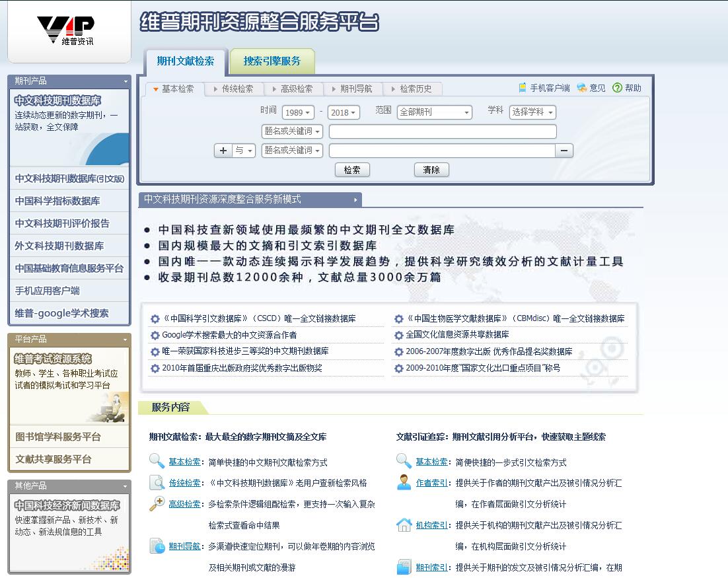This screenshot has width=728, height=578.
Task: Open 手机应用客户端 sidebar link
Action: pos(69,291)
